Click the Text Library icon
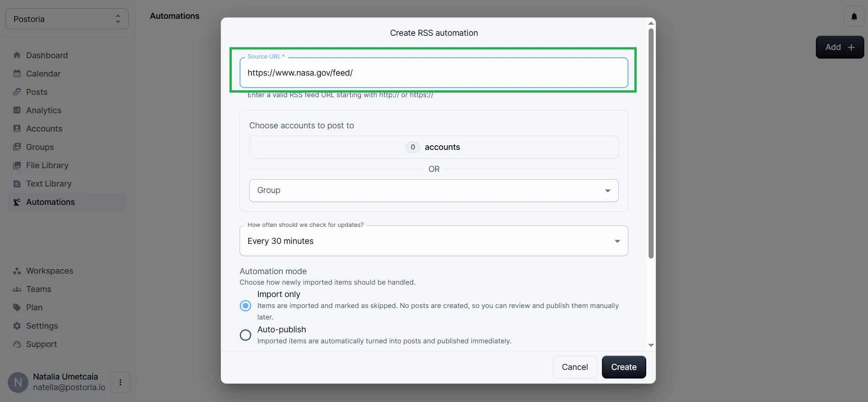Viewport: 868px width, 402px height. point(17,183)
